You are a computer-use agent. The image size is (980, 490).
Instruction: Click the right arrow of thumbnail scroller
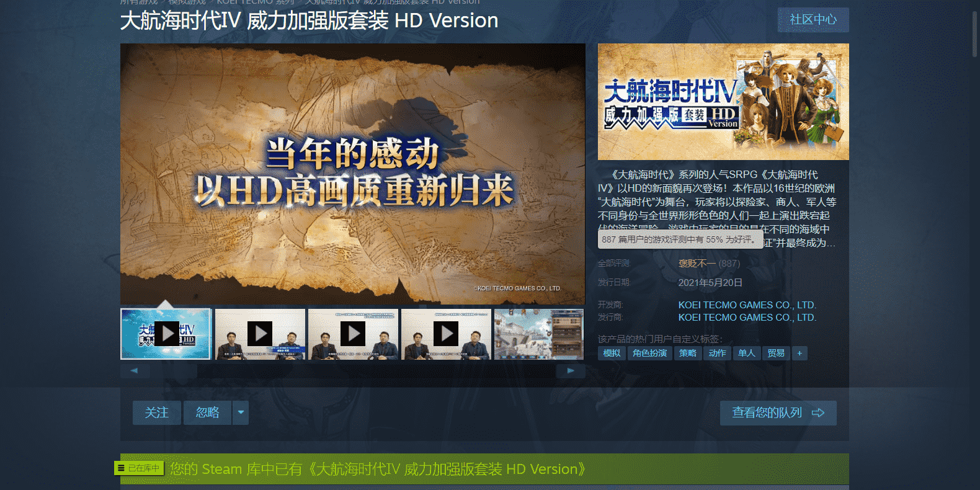pyautogui.click(x=571, y=371)
